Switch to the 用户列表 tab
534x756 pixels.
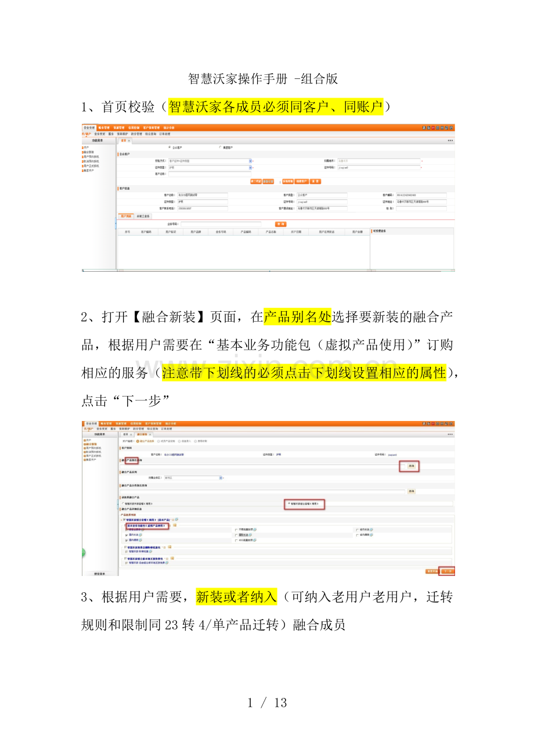tap(126, 216)
